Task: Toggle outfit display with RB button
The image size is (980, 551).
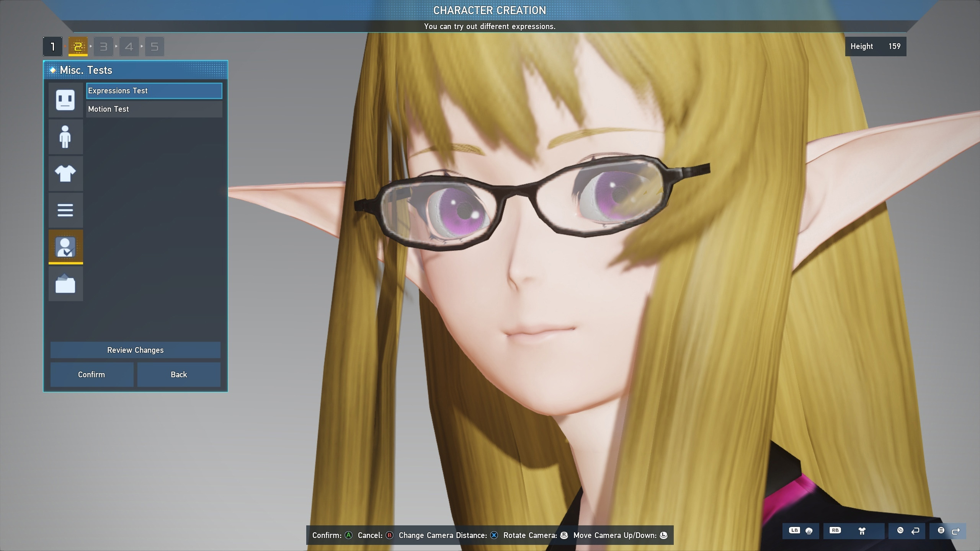Action: pos(854,531)
